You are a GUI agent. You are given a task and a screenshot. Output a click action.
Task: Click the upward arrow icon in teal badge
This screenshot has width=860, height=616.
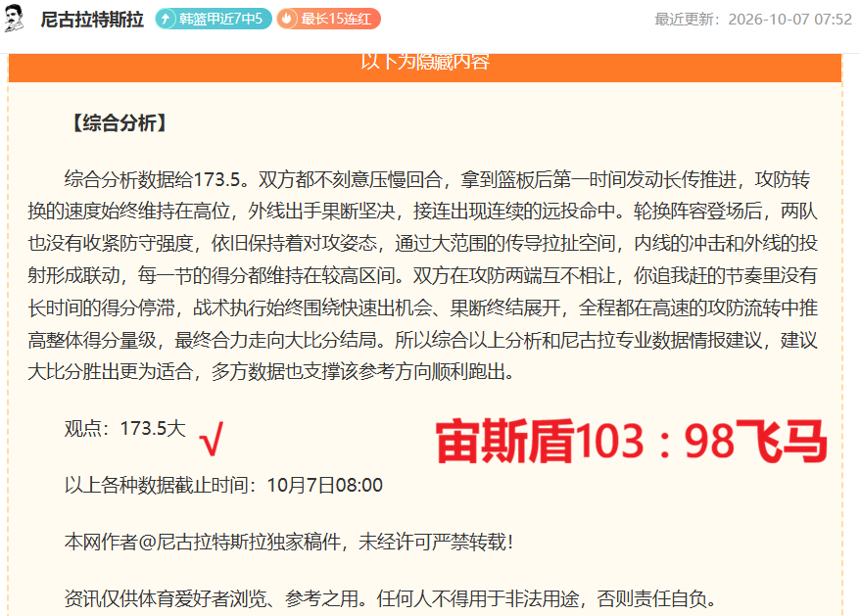(x=166, y=20)
